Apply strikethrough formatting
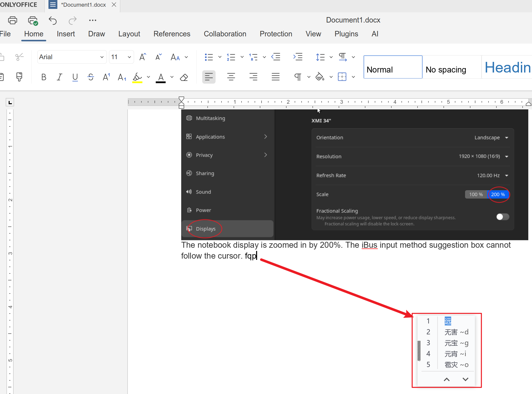 click(91, 77)
